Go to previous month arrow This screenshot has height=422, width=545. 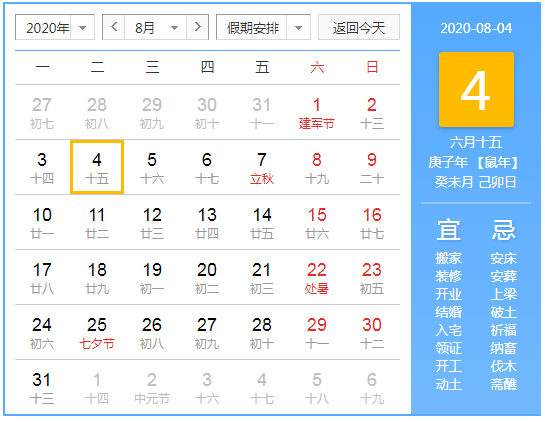(x=114, y=27)
